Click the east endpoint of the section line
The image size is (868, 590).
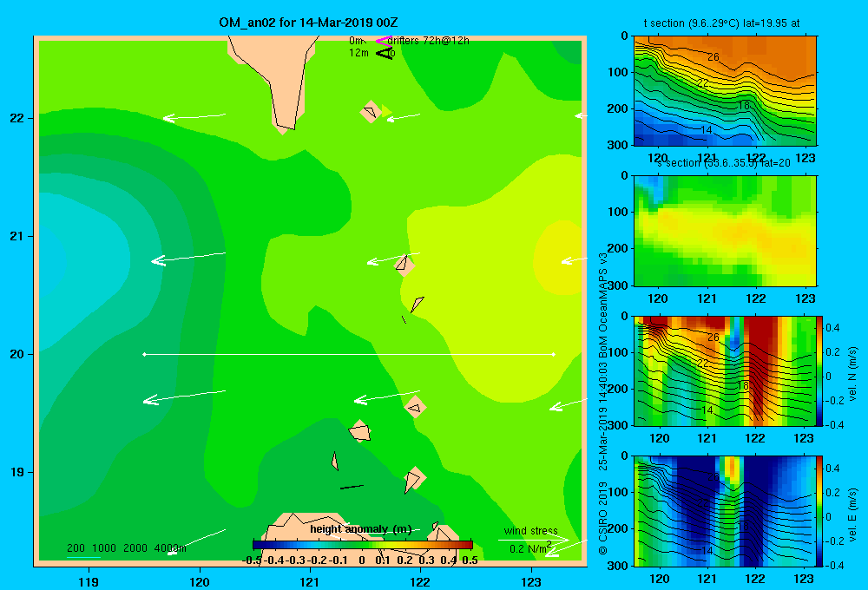[554, 354]
